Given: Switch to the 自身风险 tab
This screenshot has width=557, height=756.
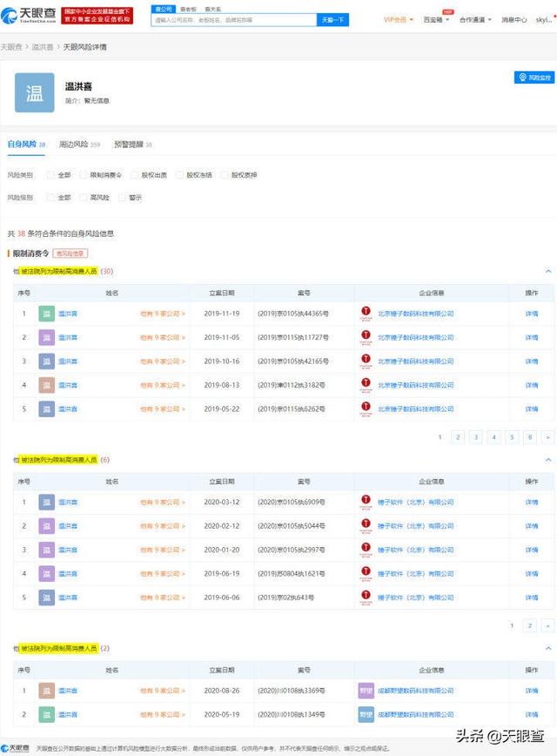Looking at the screenshot, I should click(26, 145).
